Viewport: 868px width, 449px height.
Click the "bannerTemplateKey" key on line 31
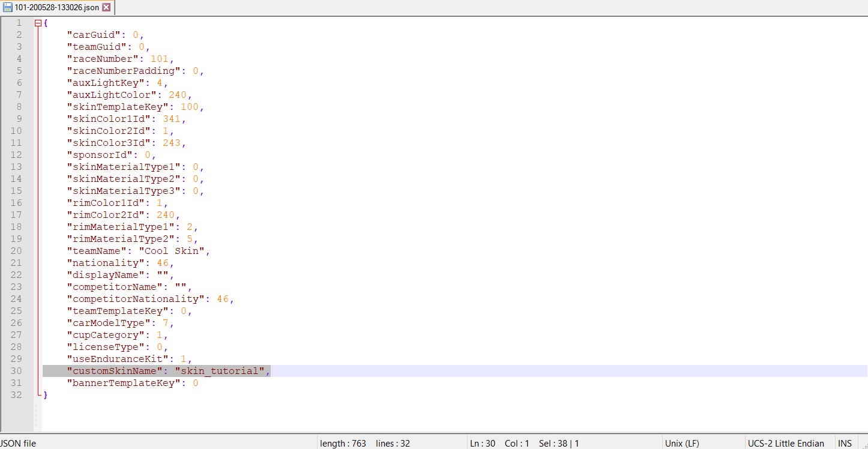tap(124, 383)
